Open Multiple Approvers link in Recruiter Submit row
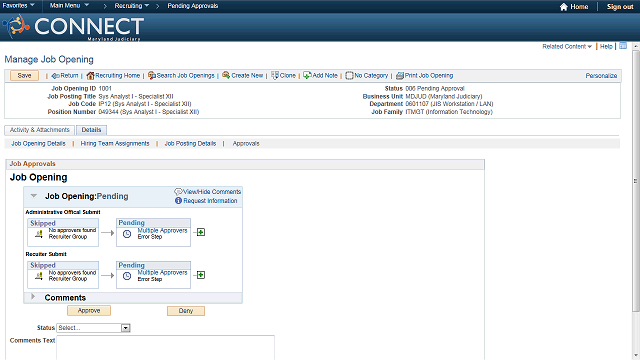 [162, 273]
